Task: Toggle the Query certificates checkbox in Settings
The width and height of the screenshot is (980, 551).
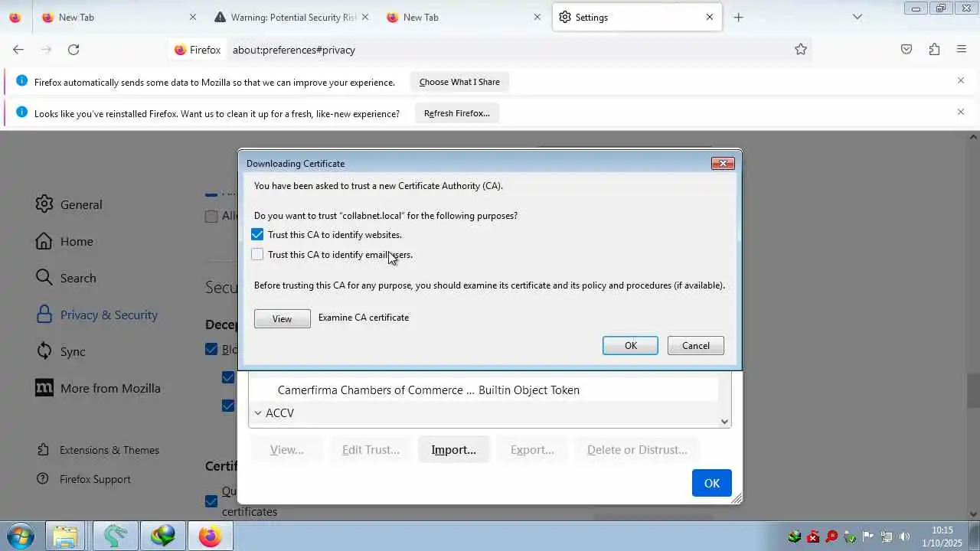Action: [211, 501]
